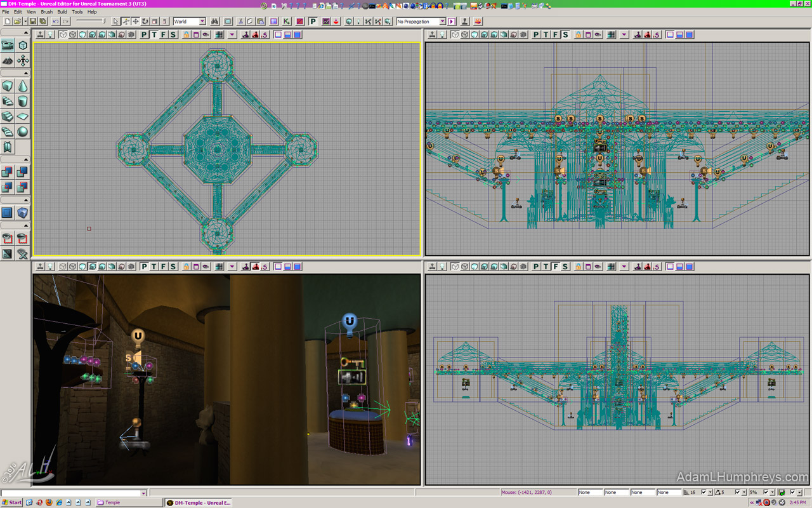
Task: Toggle realtime joystick icon in top-left viewport
Action: 41,35
